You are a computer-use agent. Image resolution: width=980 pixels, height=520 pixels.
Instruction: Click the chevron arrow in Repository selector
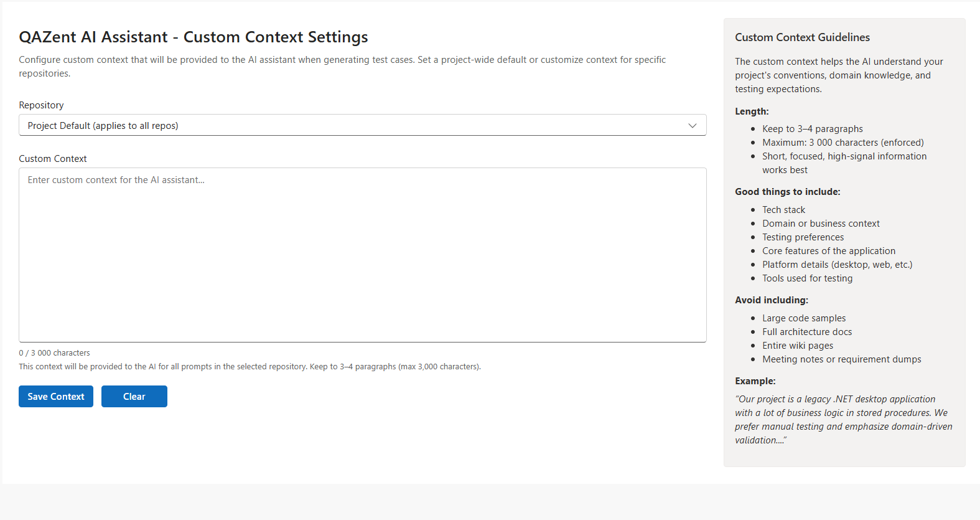[x=692, y=126]
